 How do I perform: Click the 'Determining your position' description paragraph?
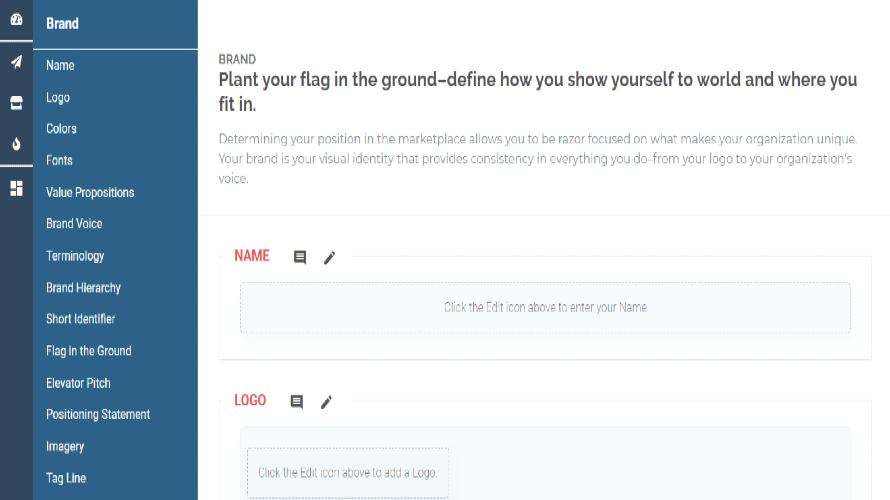pos(538,158)
